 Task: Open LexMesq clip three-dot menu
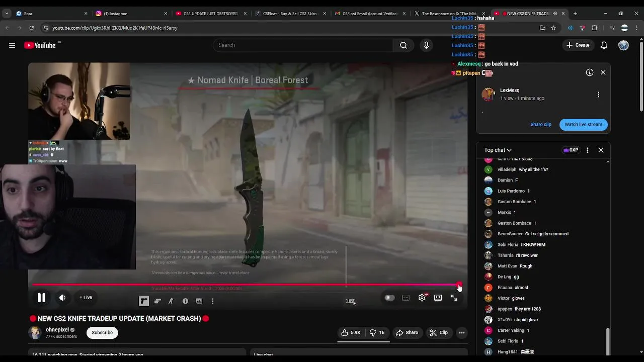[598, 95]
